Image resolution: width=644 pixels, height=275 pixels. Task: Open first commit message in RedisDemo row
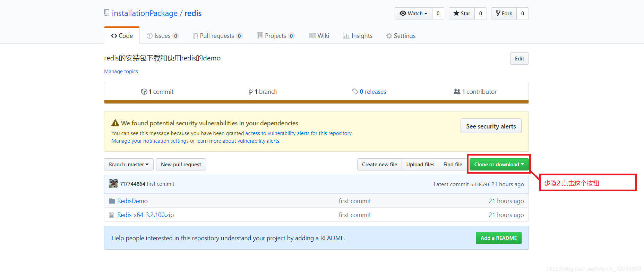[355, 201]
